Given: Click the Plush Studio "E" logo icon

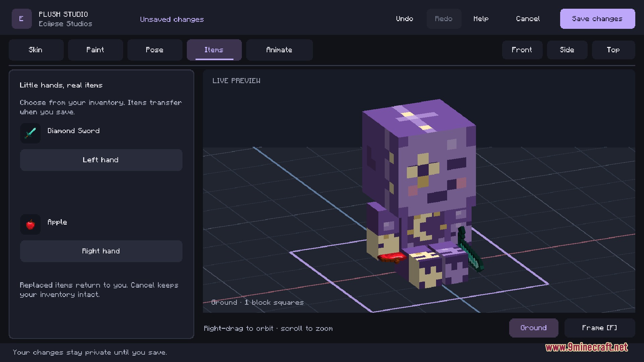Looking at the screenshot, I should point(21,19).
